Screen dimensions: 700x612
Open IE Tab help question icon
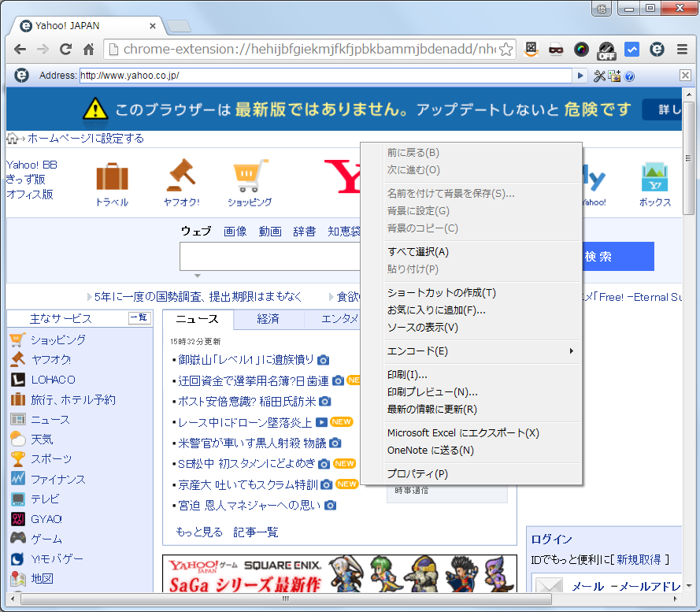[x=629, y=77]
